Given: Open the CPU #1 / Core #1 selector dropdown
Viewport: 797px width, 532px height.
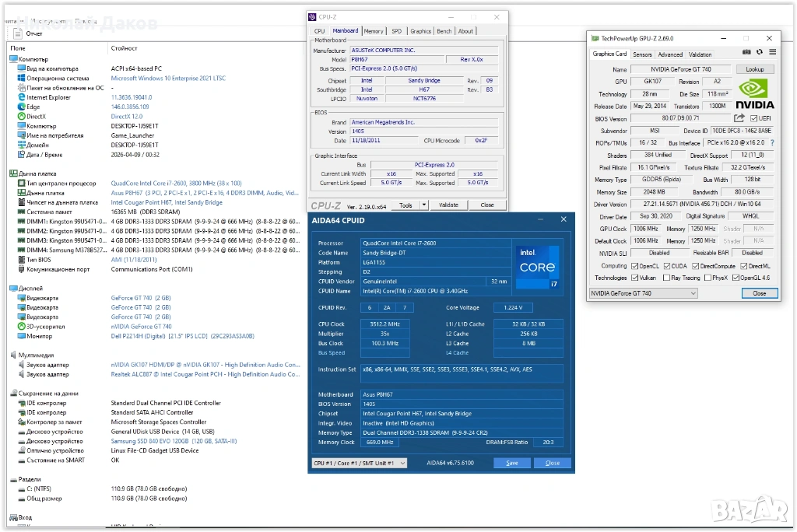Looking at the screenshot, I should 358,463.
